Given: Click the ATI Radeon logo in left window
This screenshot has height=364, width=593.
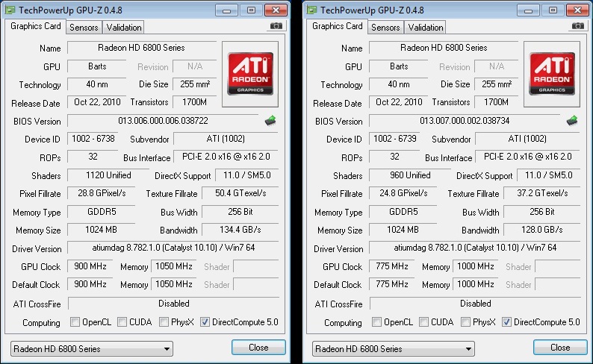Looking at the screenshot, I should pos(250,74).
